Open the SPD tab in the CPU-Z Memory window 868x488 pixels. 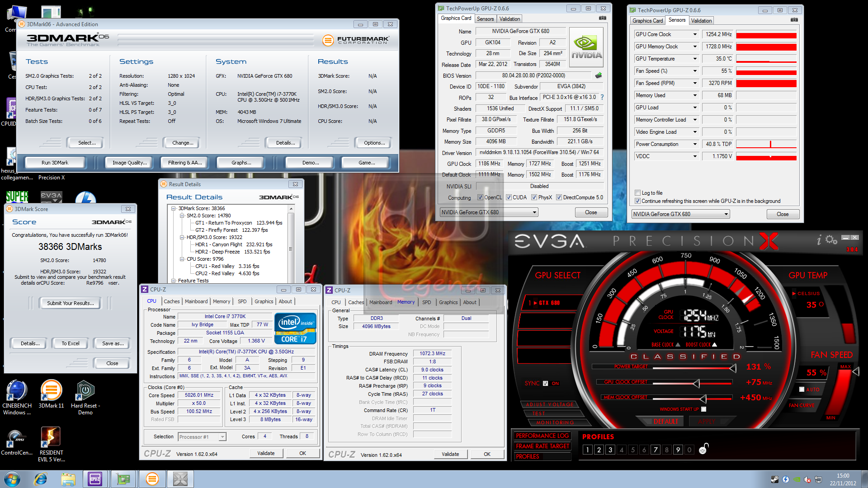click(426, 302)
